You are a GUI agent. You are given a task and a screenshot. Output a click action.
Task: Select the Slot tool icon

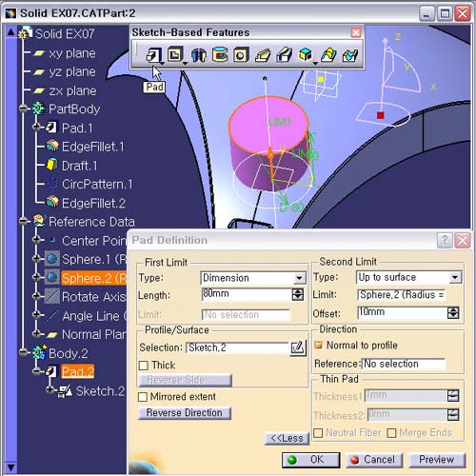click(x=284, y=55)
